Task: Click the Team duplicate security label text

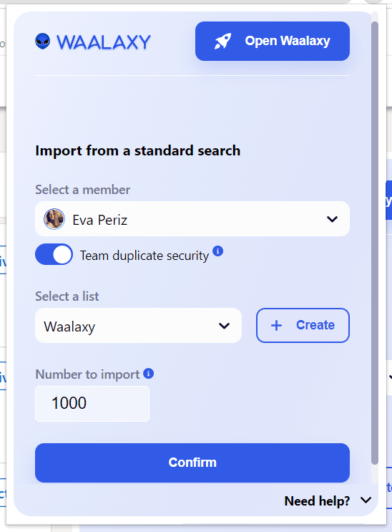Action: [x=144, y=256]
